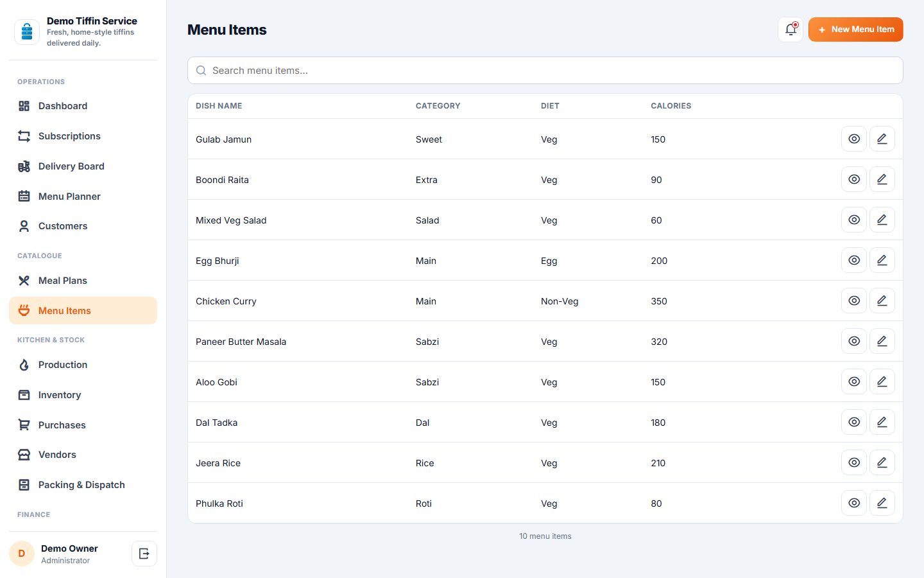Viewport: 924px width, 578px height.
Task: View details of Boondi Raita
Action: (x=854, y=179)
